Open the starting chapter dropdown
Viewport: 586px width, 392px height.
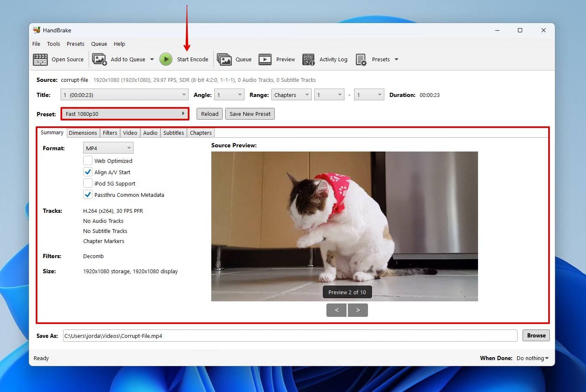click(x=330, y=95)
